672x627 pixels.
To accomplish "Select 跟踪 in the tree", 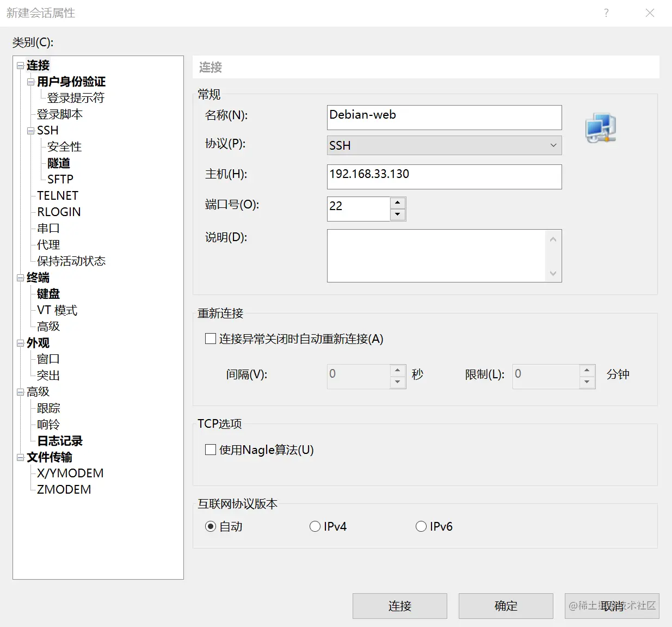I will tap(48, 408).
